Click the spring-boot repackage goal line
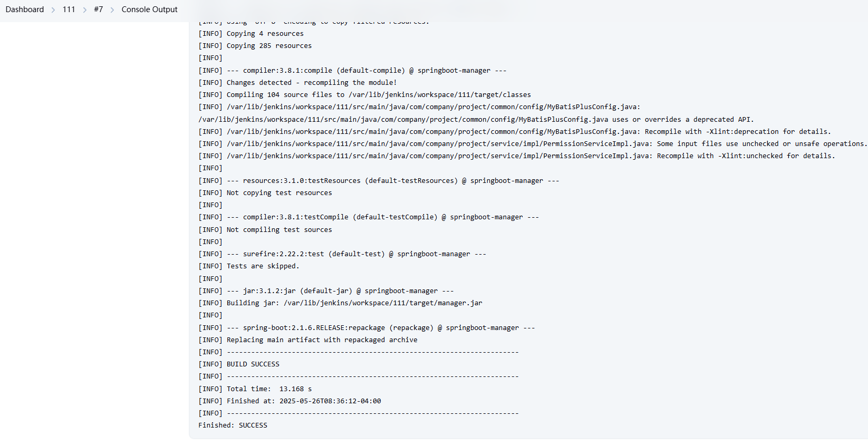 (367, 328)
